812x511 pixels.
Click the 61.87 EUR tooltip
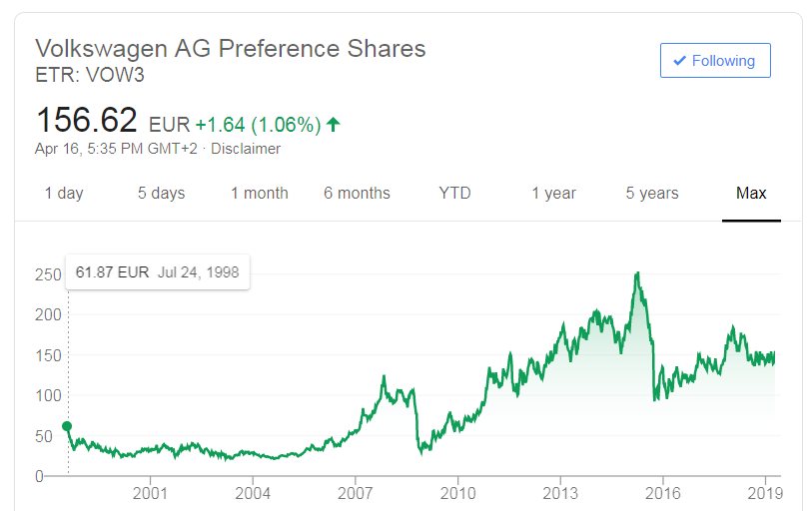pyautogui.click(x=158, y=271)
